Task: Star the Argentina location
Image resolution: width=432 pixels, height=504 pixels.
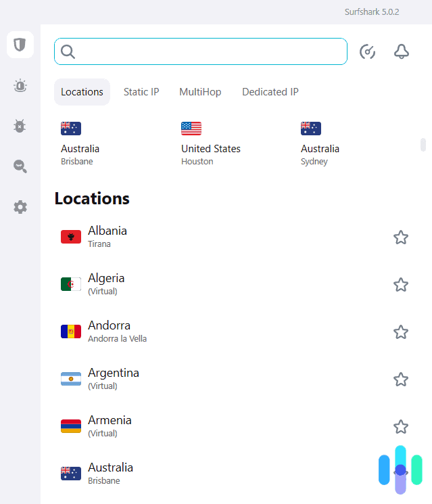Action: [x=401, y=379]
